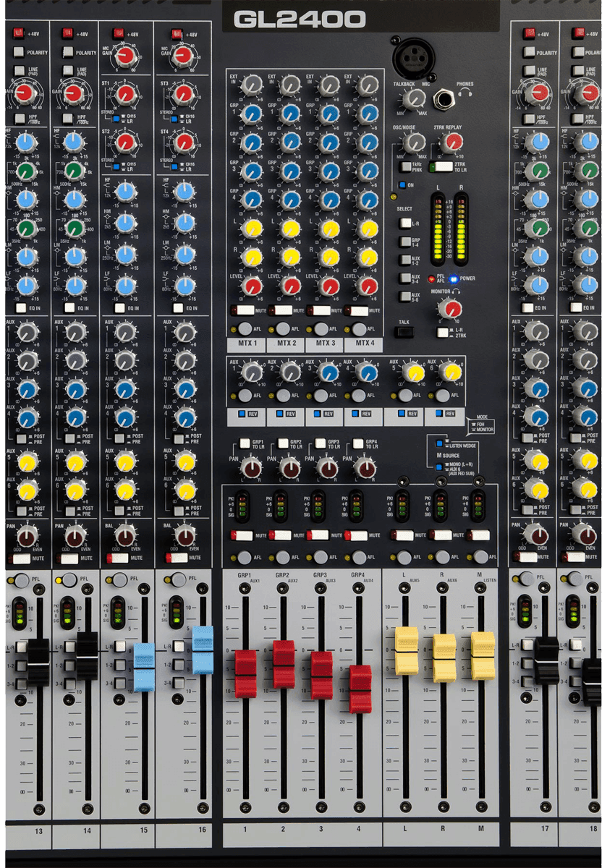Engage GRP2 TO LR routing
The image size is (602, 868).
(283, 442)
